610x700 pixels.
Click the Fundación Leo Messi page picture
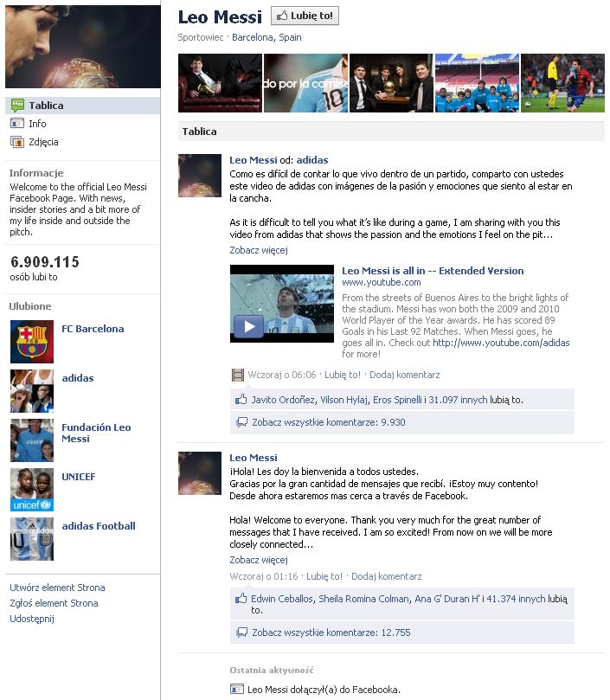(x=32, y=440)
